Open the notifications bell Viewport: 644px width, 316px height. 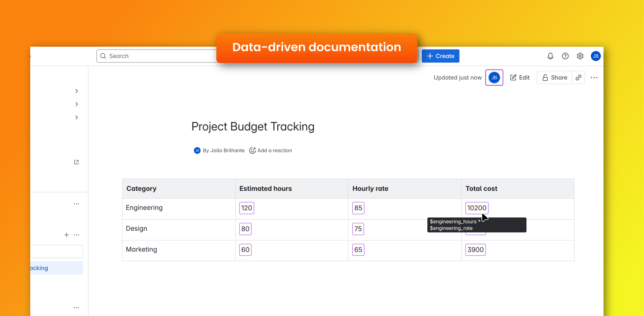pyautogui.click(x=550, y=56)
